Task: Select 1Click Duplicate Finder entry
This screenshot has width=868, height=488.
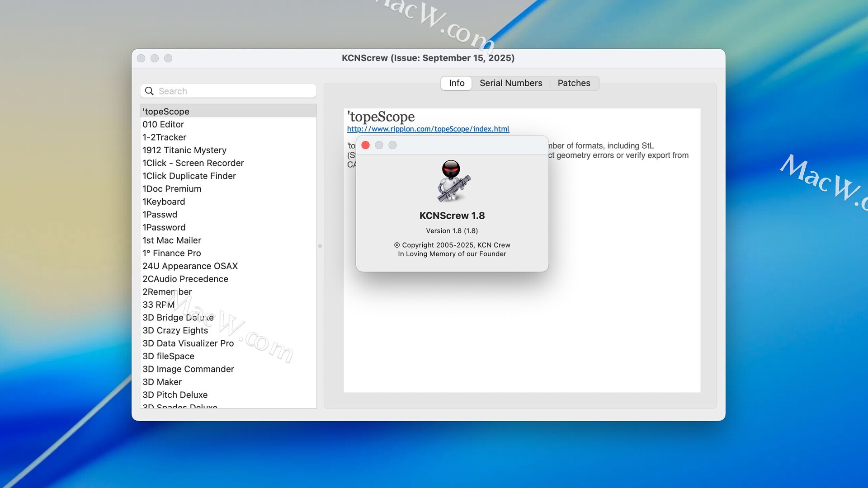Action: [228, 176]
